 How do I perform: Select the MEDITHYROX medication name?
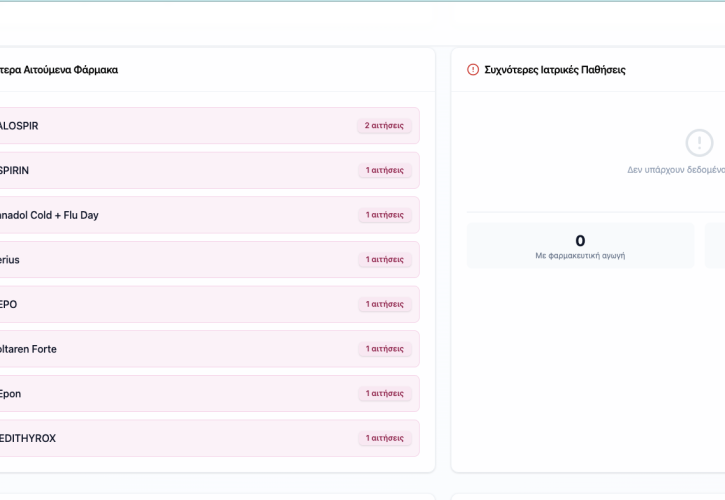click(28, 438)
